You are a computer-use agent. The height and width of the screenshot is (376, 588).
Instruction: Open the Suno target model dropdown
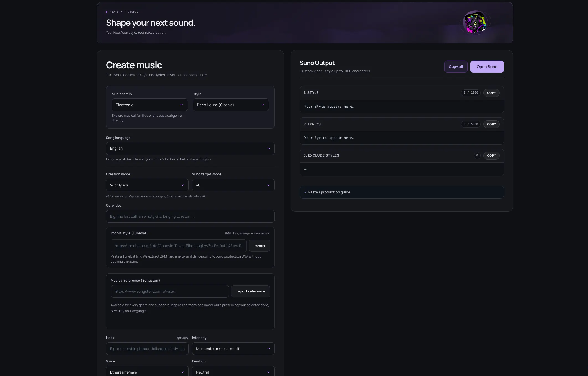pyautogui.click(x=233, y=185)
